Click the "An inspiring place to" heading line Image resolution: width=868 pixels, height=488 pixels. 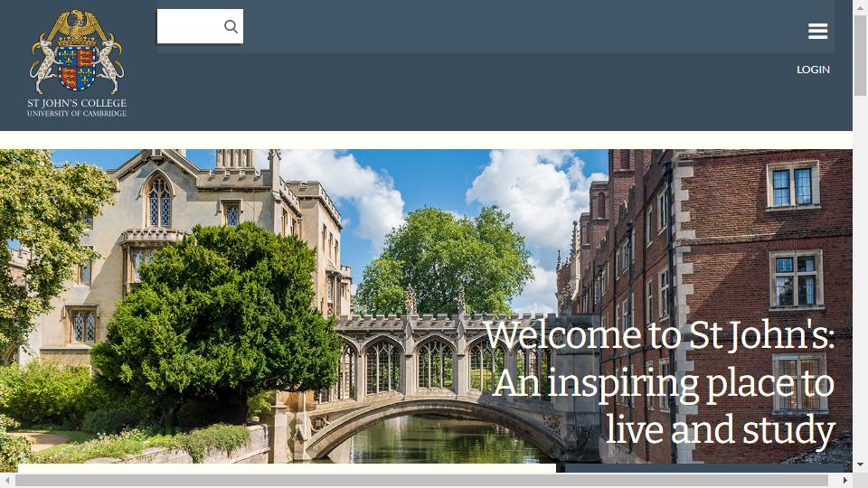(x=664, y=383)
